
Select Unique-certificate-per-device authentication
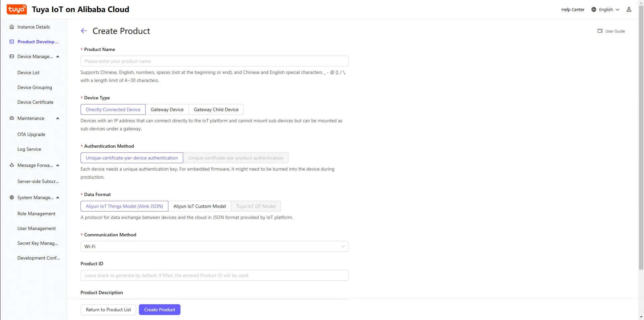[x=132, y=158]
